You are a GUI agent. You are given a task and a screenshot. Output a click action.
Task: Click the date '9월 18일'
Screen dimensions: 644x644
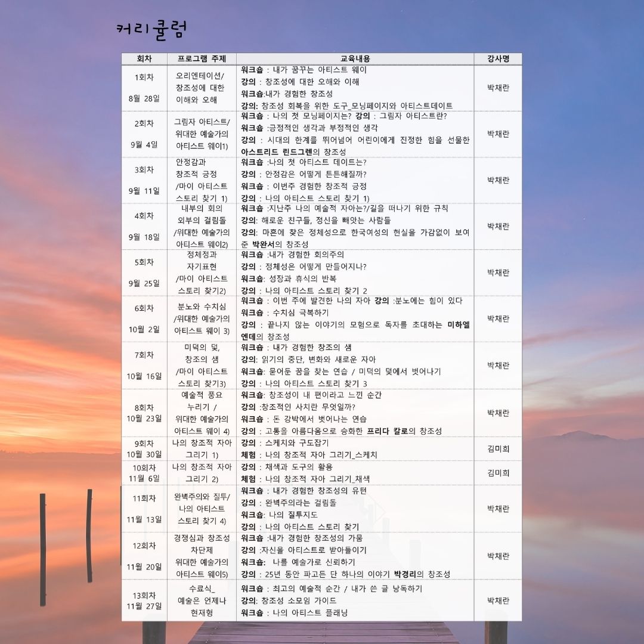tap(144, 237)
